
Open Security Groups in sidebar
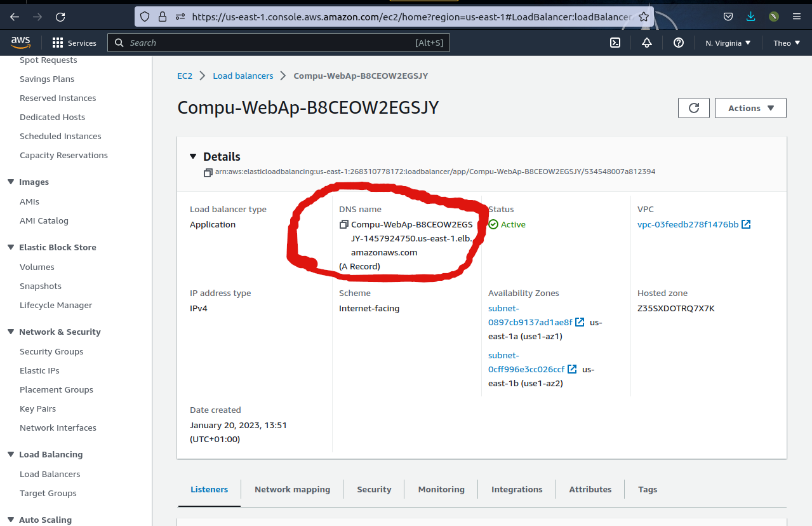tap(51, 351)
